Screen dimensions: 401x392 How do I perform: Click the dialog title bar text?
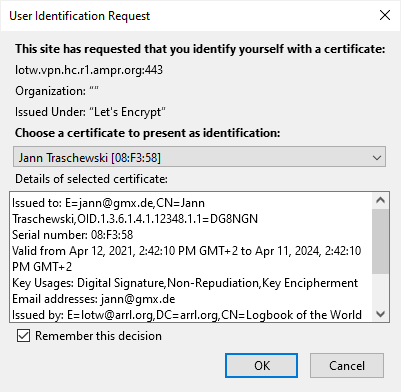pyautogui.click(x=80, y=16)
